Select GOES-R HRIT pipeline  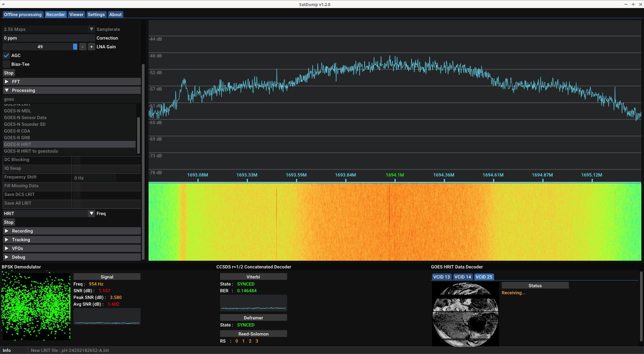tap(69, 144)
